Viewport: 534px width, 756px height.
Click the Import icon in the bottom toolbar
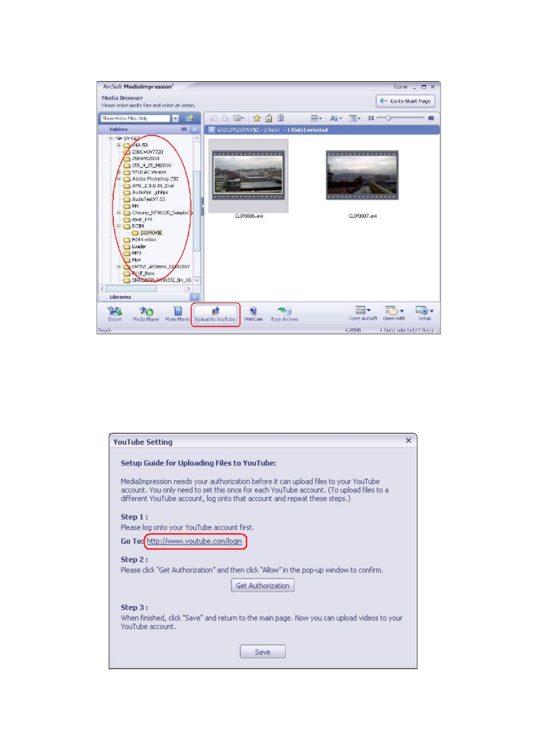[115, 314]
